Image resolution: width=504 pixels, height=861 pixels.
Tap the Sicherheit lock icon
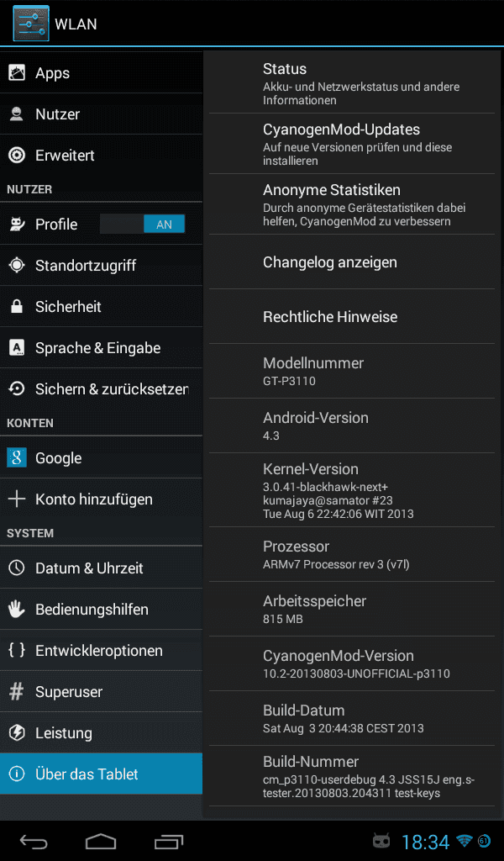click(17, 306)
